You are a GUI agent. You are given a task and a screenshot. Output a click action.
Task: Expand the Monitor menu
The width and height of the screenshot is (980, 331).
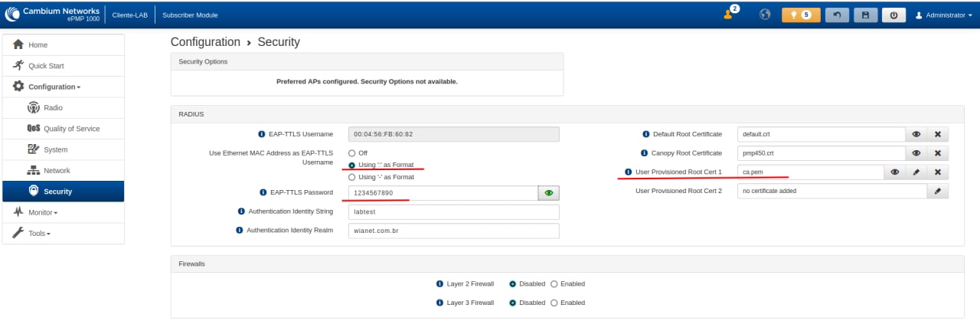[x=64, y=212]
